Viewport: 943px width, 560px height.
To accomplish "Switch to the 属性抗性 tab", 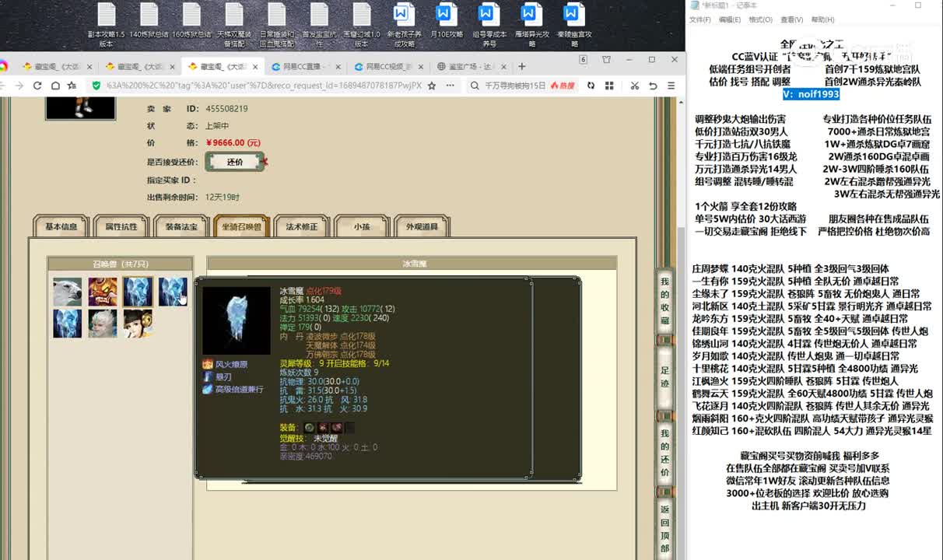I will click(121, 226).
